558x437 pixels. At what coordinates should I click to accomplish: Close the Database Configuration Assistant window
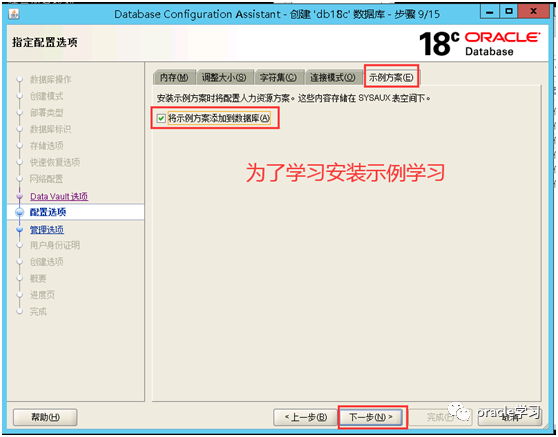533,12
